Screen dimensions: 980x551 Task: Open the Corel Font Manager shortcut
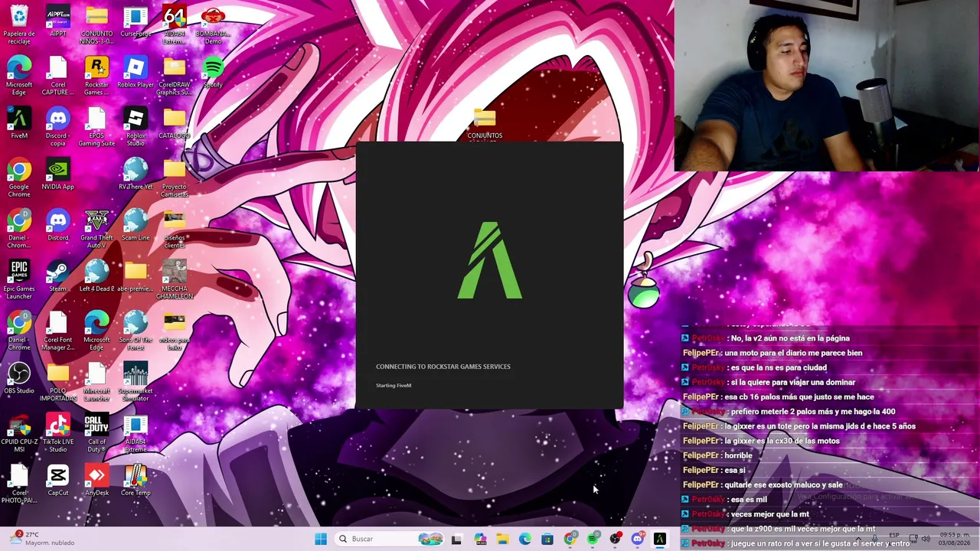[58, 331]
